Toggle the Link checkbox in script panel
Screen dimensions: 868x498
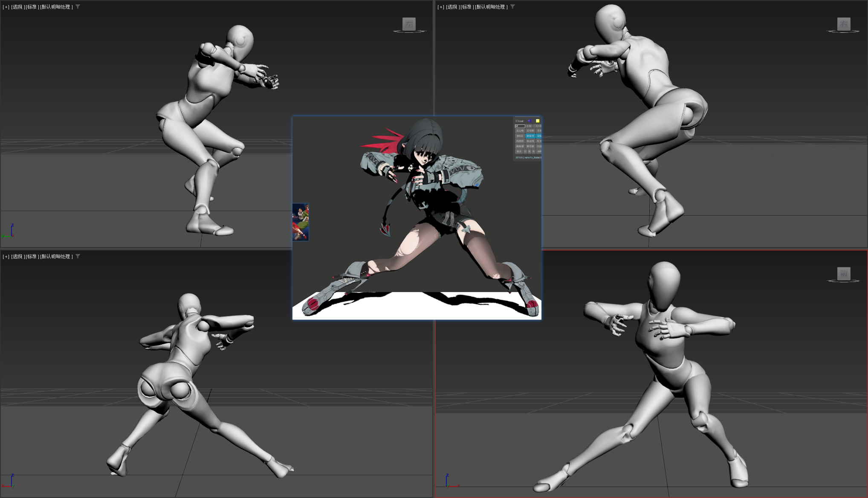516,121
